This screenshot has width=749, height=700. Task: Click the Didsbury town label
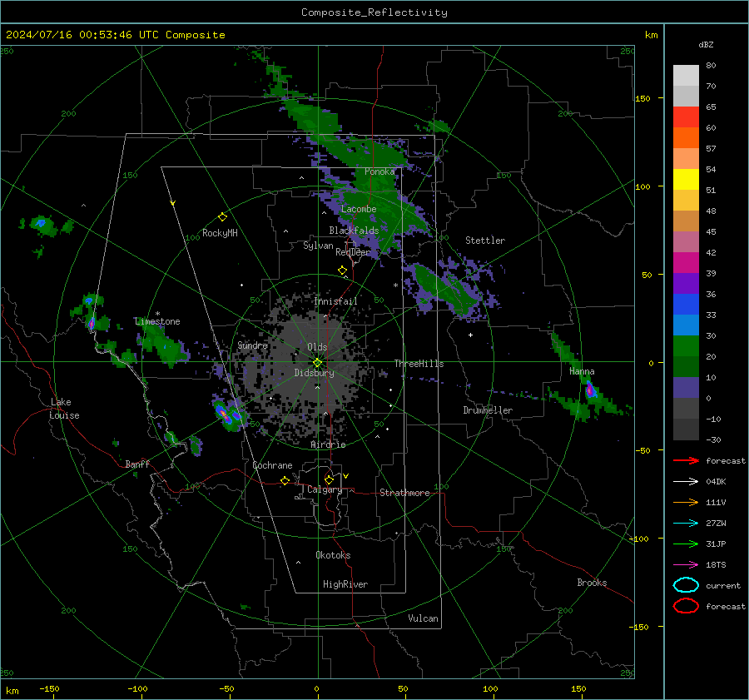[x=314, y=373]
